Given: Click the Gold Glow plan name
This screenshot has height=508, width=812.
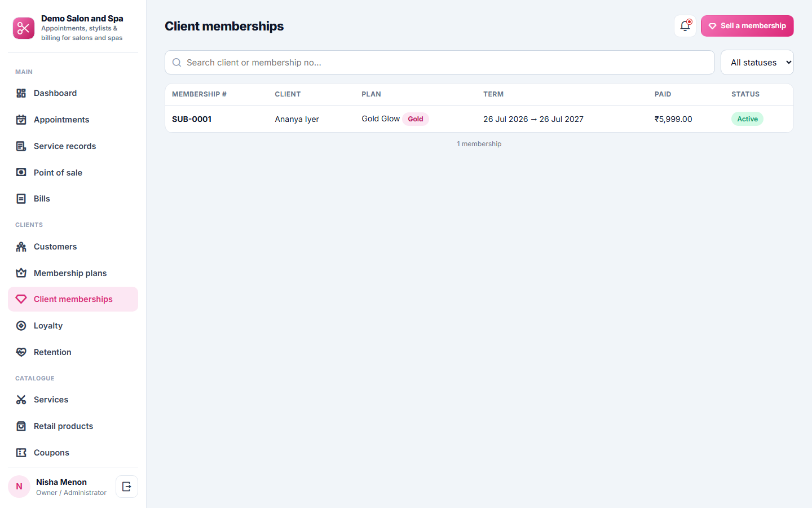Looking at the screenshot, I should pyautogui.click(x=381, y=119).
